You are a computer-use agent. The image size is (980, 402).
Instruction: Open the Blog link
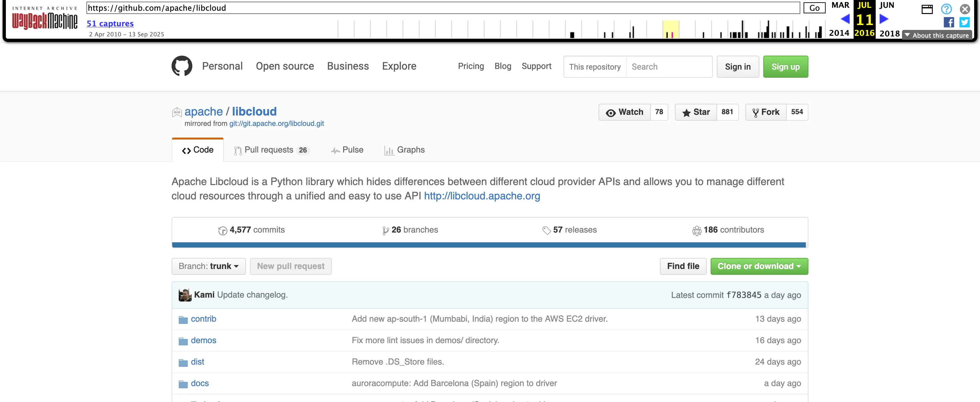pos(503,66)
